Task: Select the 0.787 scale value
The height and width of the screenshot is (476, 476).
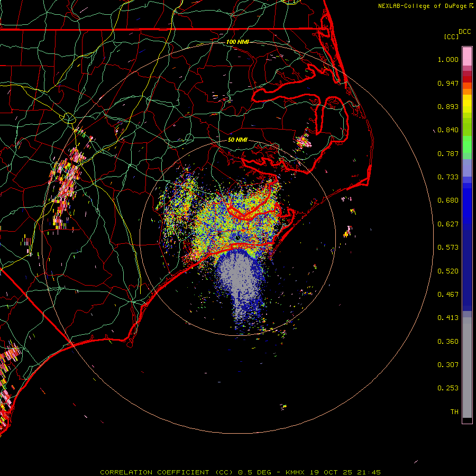Action: click(x=448, y=153)
